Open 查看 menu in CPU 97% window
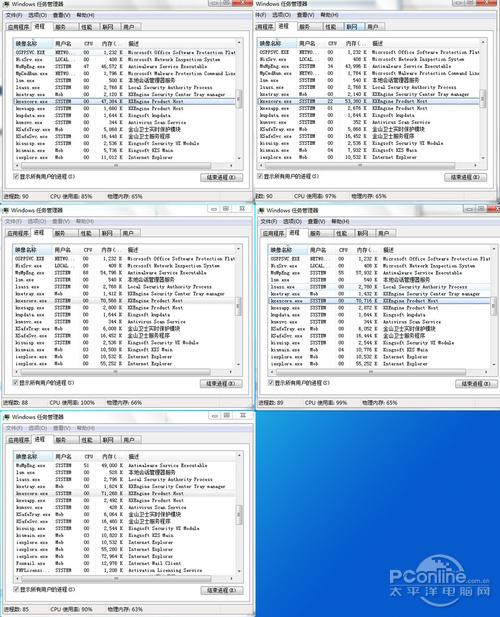This screenshot has width=500, height=617. pos(305,15)
